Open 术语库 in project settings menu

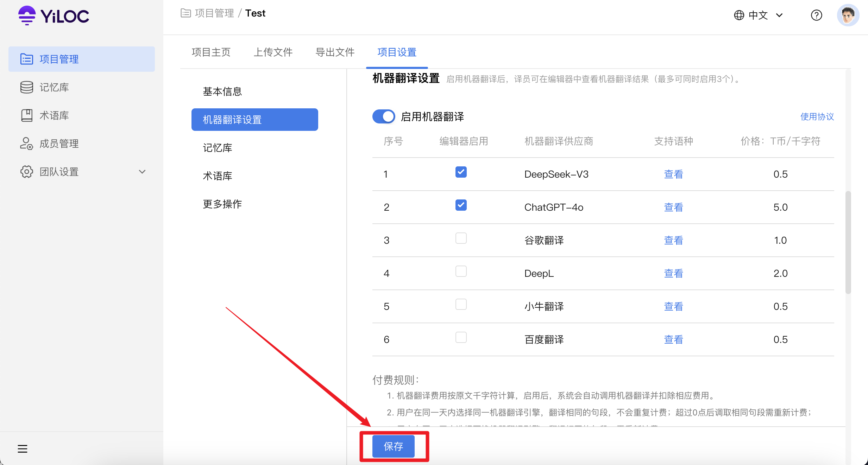(x=218, y=176)
